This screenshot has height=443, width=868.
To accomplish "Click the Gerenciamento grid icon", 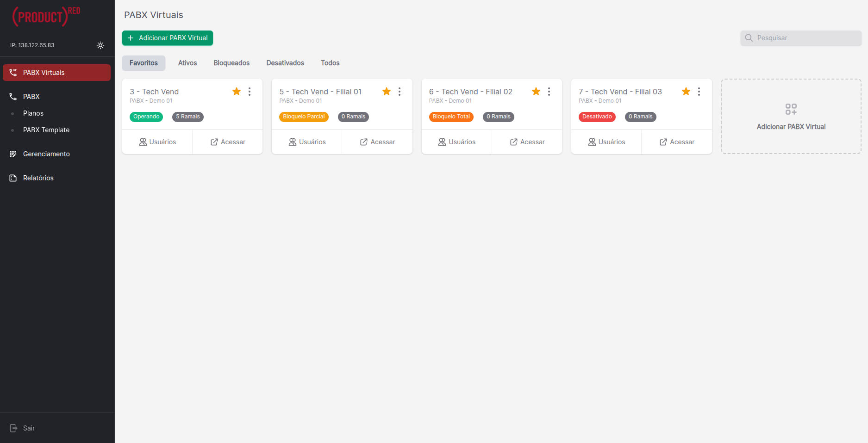I will 13,154.
